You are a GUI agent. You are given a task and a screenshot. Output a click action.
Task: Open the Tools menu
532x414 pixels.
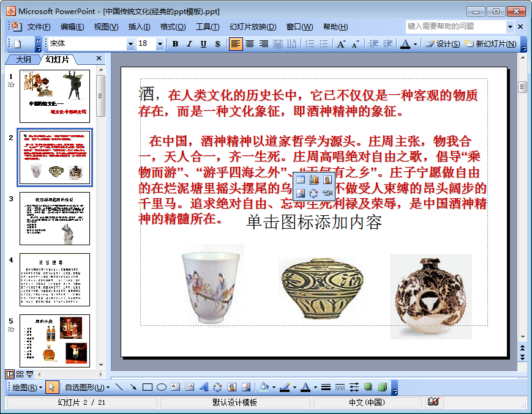[208, 27]
